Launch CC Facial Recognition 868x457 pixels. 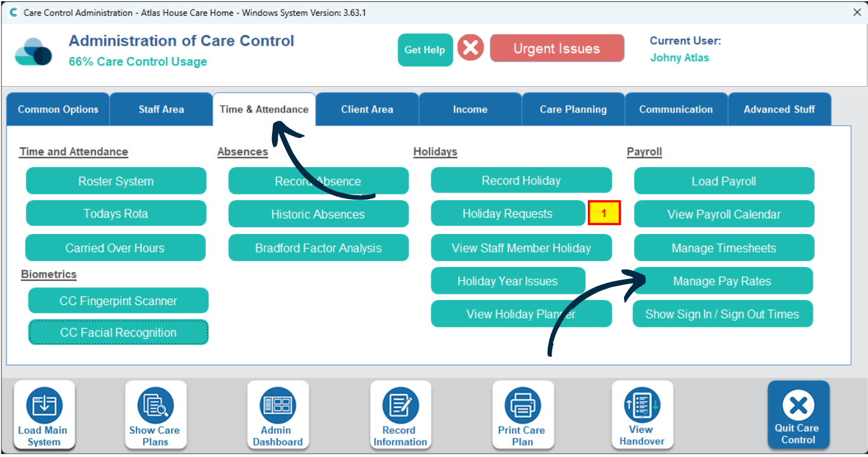pyautogui.click(x=118, y=332)
